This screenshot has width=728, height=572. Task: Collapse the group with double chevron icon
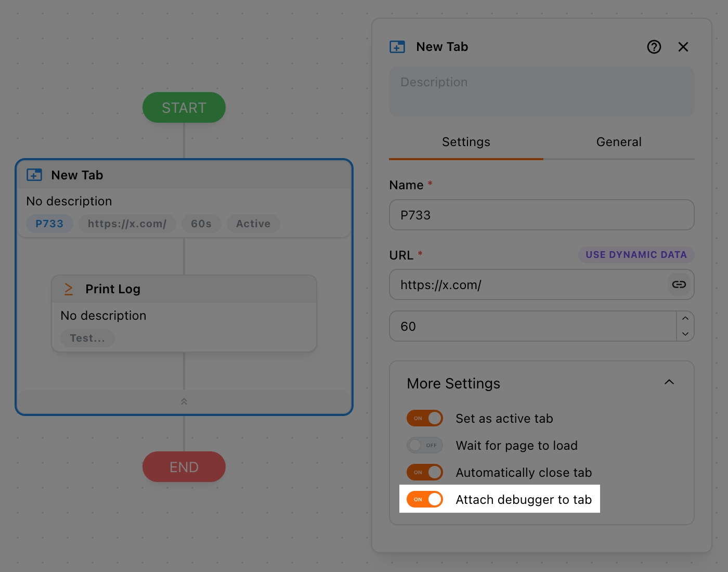point(184,401)
